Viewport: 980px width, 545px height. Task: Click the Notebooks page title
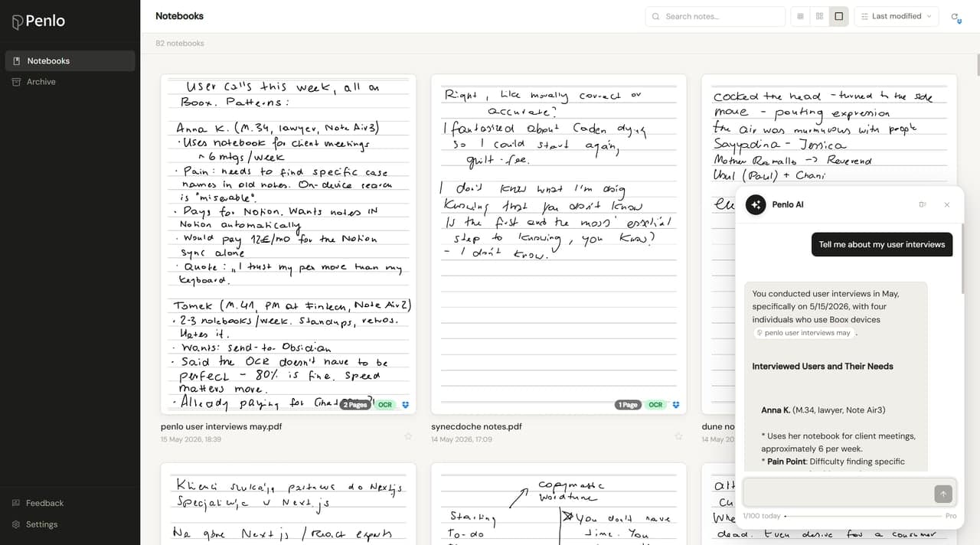(179, 16)
